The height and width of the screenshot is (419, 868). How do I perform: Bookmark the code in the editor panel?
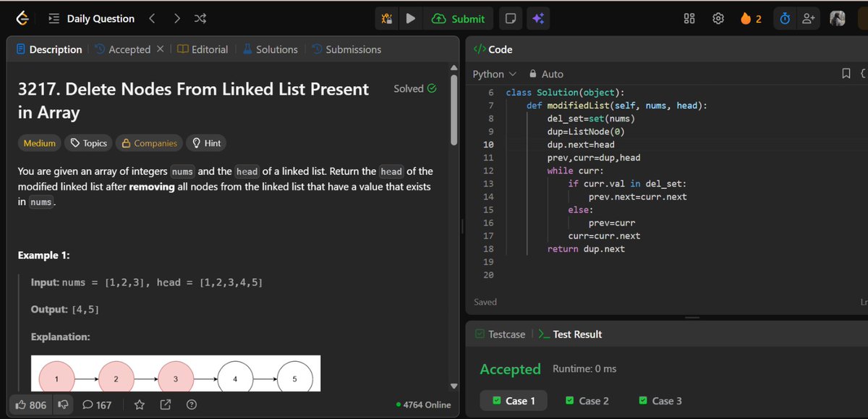[846, 73]
